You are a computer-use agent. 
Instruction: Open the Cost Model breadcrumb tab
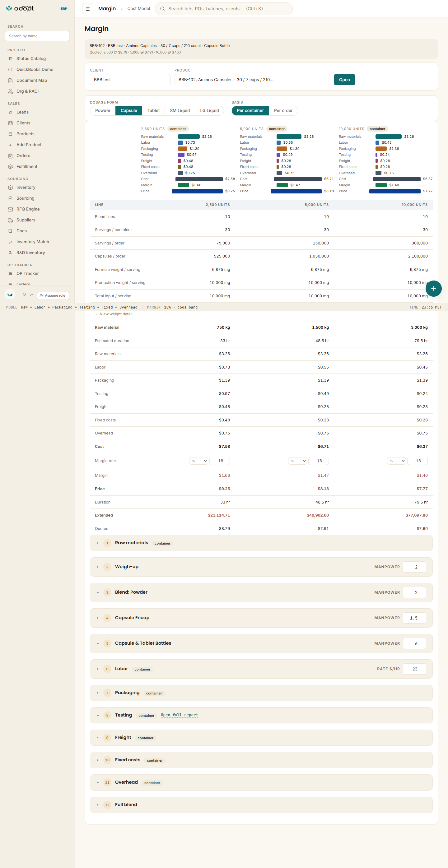coord(138,9)
